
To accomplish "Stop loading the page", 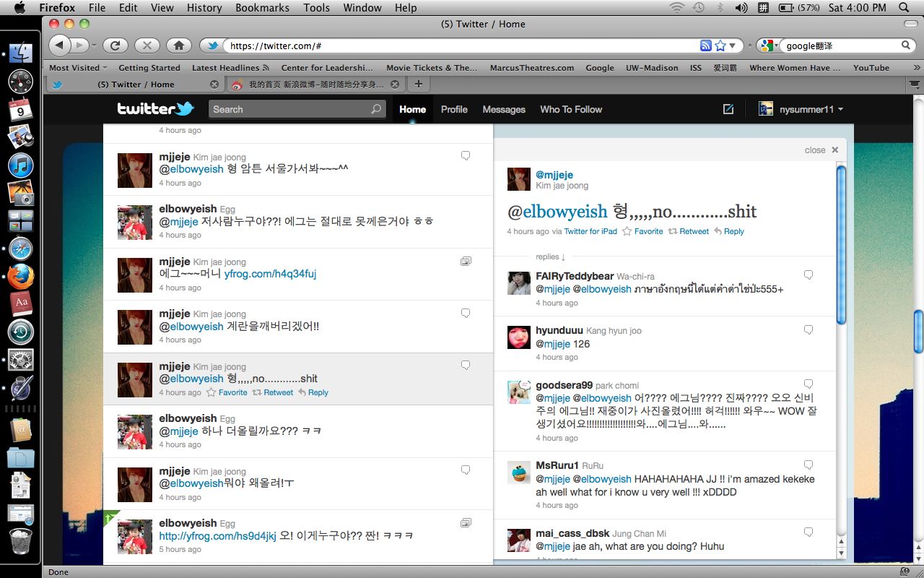I will [x=147, y=46].
